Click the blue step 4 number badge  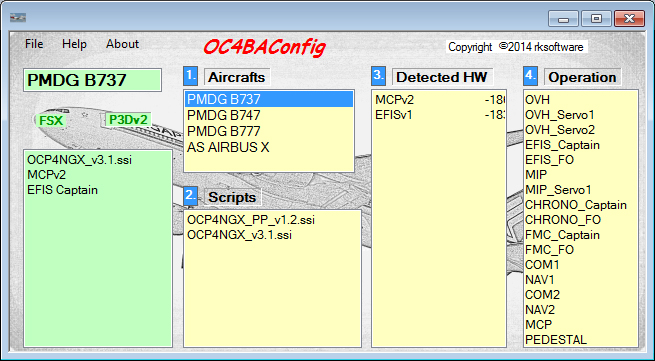click(x=531, y=76)
